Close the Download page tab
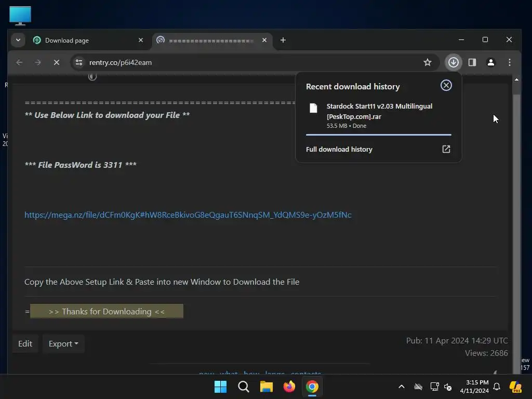Screen dimensions: 532x399 (x=141, y=40)
